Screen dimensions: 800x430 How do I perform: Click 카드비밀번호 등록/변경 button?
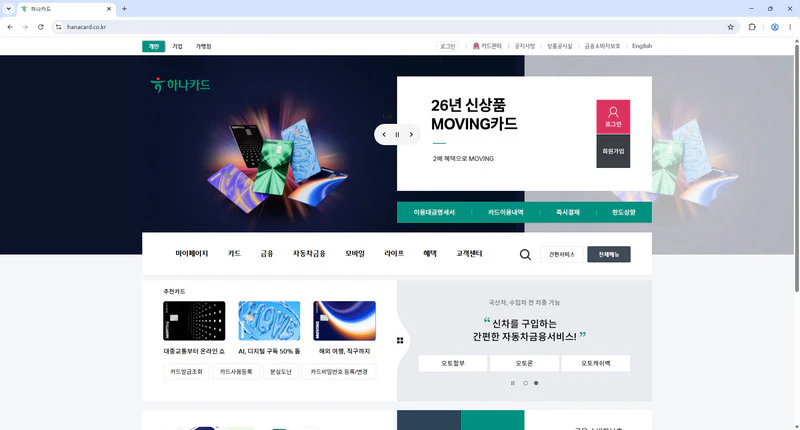tap(339, 372)
